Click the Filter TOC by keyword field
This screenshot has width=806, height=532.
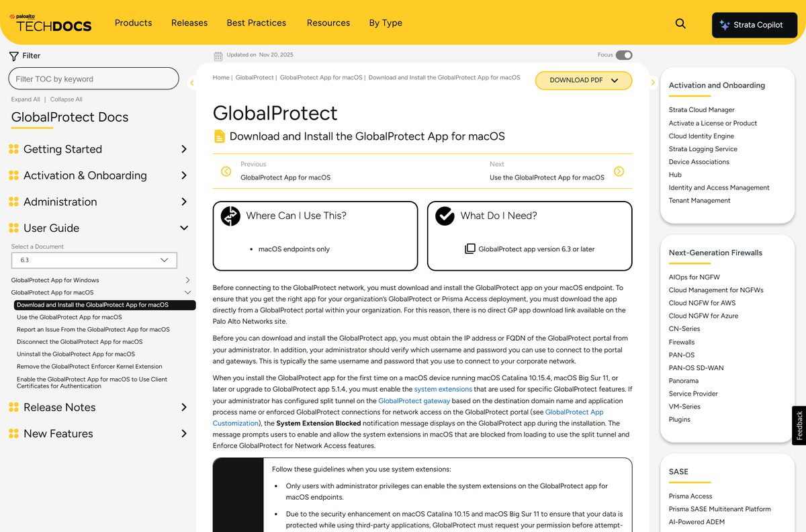[93, 79]
